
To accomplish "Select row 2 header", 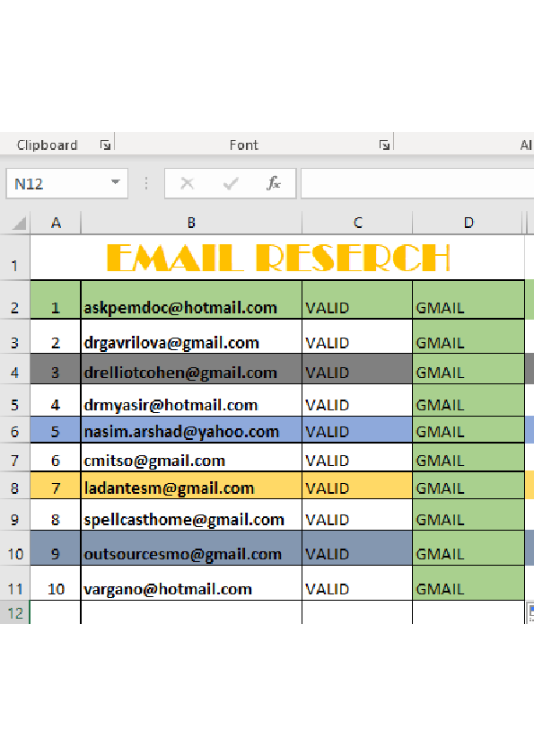I will 15,300.
